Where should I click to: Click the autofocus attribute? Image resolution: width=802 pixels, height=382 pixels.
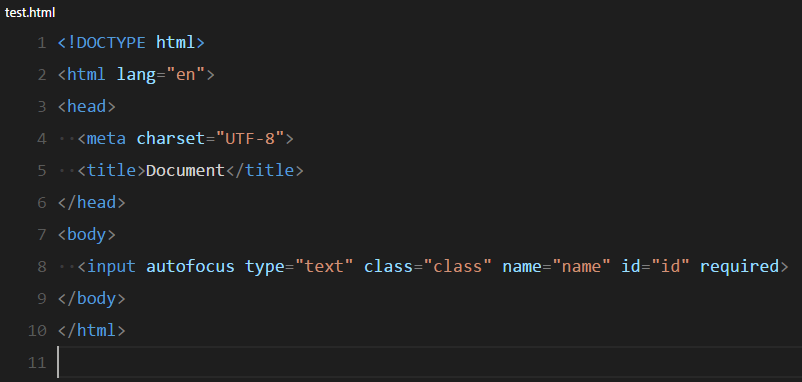(x=191, y=267)
